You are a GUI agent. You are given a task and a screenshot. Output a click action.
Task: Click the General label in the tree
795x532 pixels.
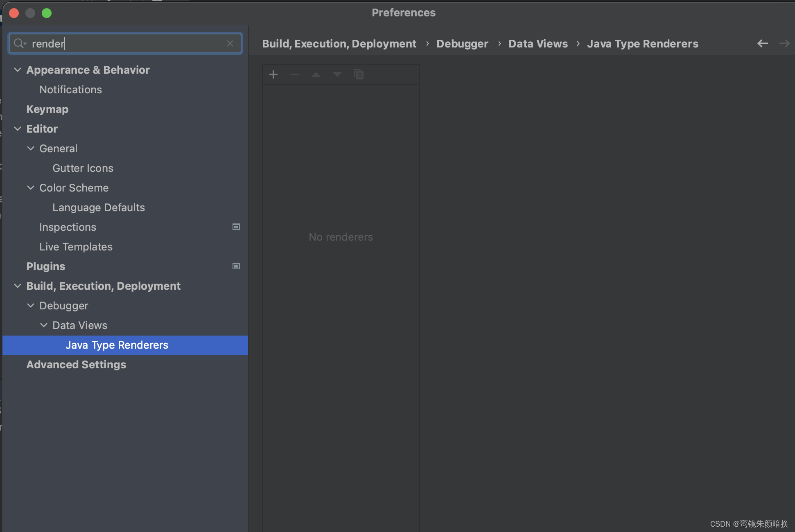click(x=58, y=149)
